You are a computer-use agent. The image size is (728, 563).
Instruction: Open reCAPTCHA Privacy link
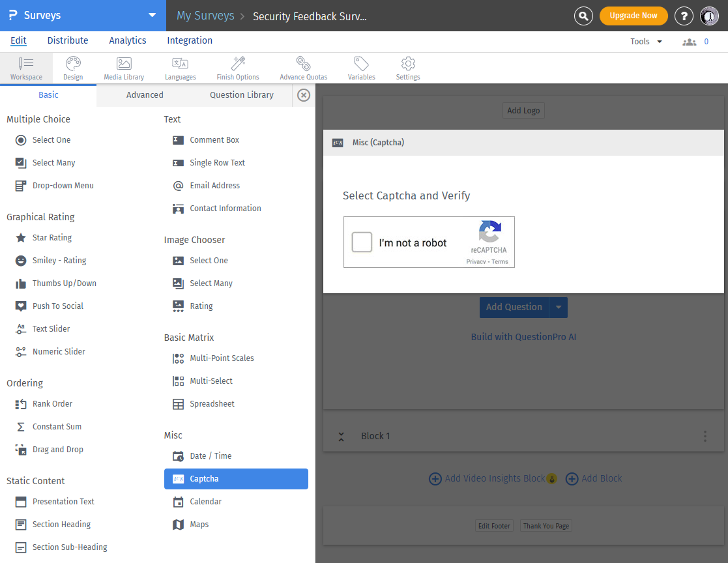coord(476,262)
